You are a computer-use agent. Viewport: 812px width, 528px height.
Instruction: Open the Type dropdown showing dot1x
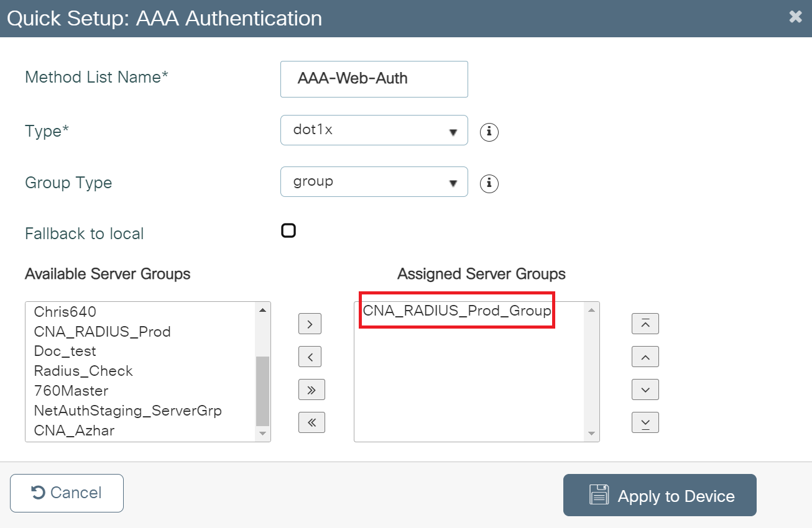pyautogui.click(x=374, y=130)
